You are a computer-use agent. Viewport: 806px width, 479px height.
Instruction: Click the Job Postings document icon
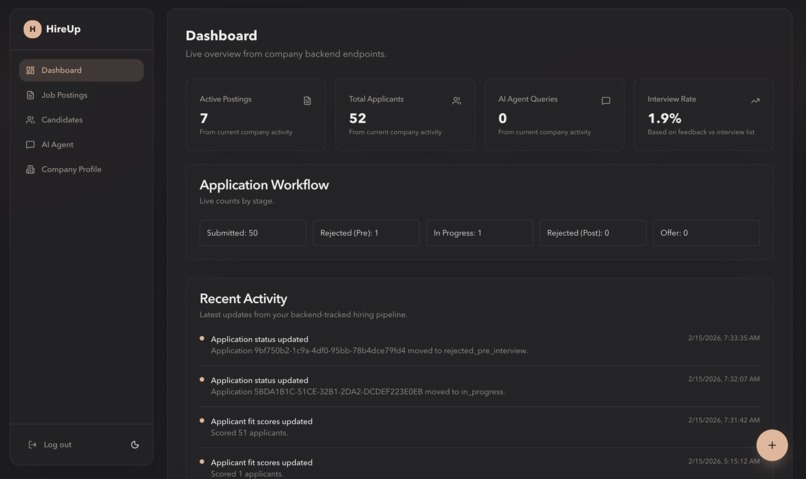click(30, 95)
